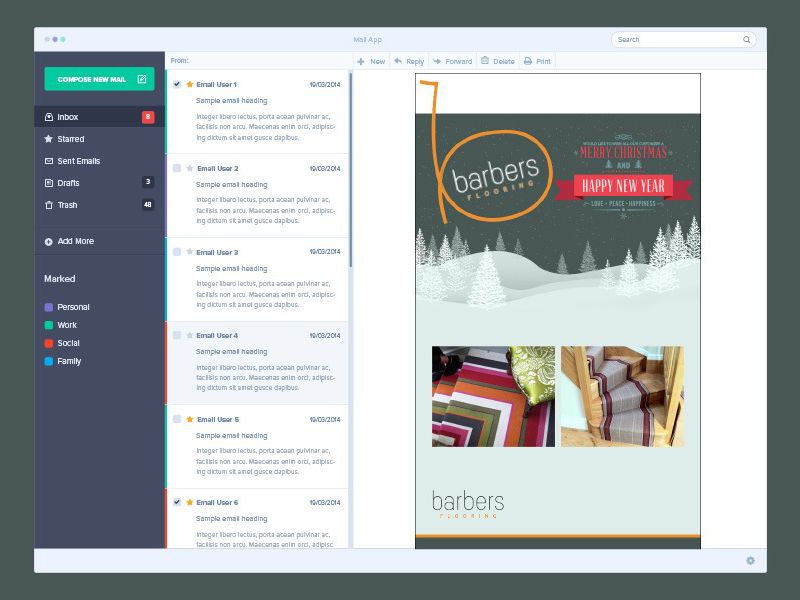
Task: Click the Add More plus icon
Action: click(48, 242)
